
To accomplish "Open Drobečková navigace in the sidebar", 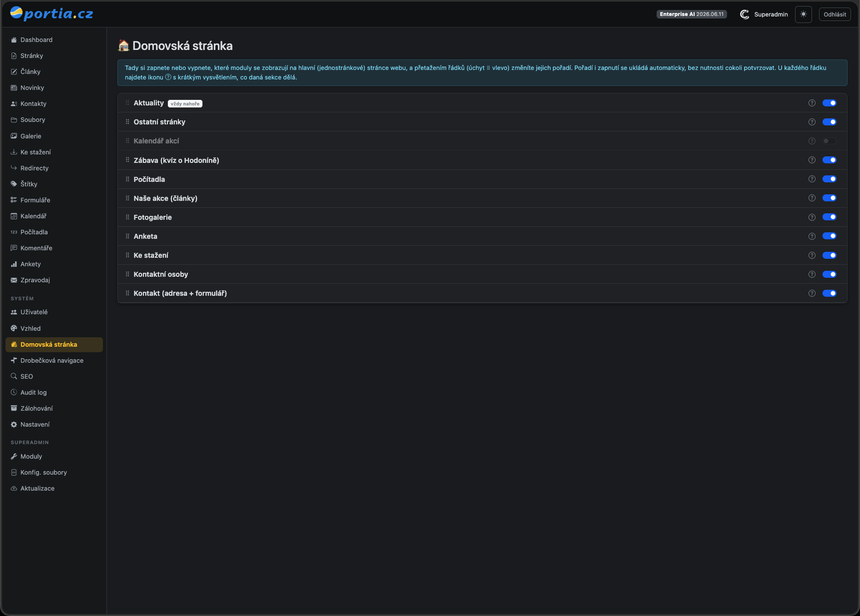I will [54, 360].
